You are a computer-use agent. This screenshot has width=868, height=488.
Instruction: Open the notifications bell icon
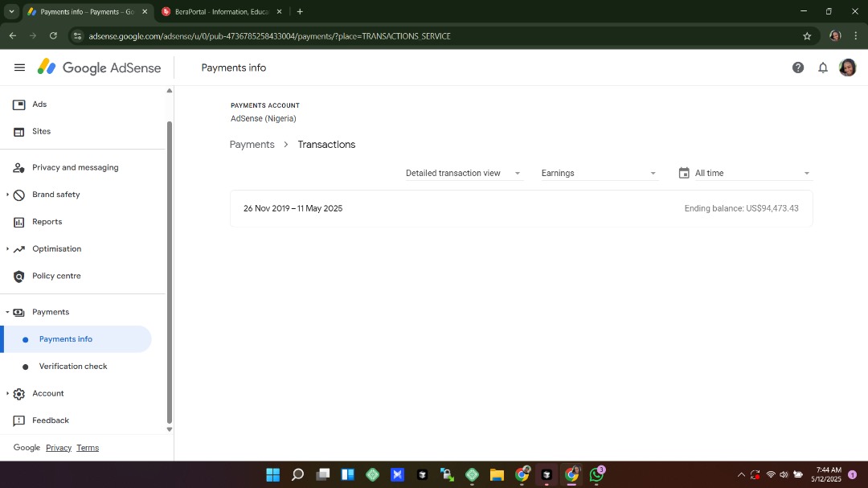coord(823,68)
